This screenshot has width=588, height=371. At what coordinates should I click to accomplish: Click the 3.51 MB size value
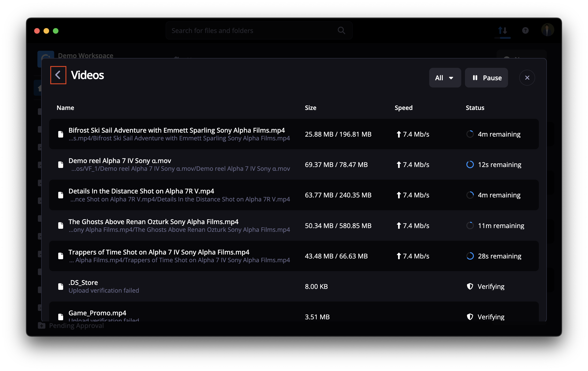[317, 317]
